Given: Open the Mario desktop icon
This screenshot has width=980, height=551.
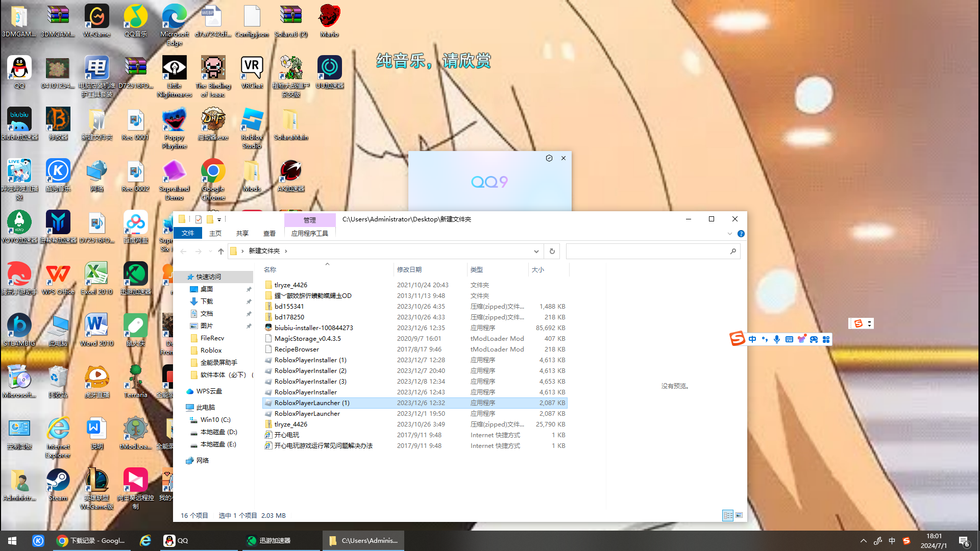Looking at the screenshot, I should [329, 21].
